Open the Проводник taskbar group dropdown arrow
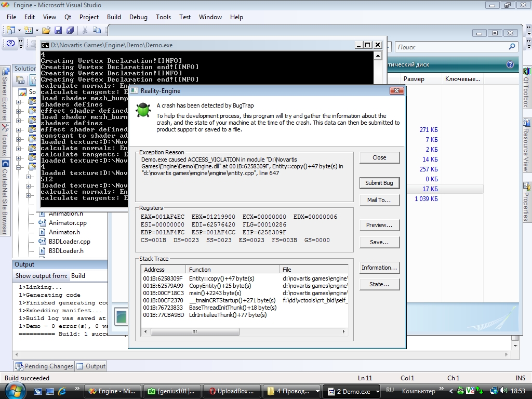Screen dimensions: 532x399 [x=317, y=391]
